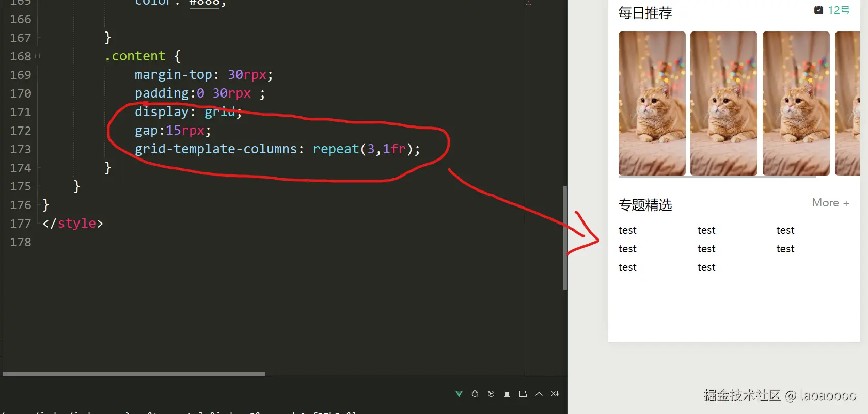
Task: Click the green Vue icon in the console toolbar
Action: coord(459,394)
